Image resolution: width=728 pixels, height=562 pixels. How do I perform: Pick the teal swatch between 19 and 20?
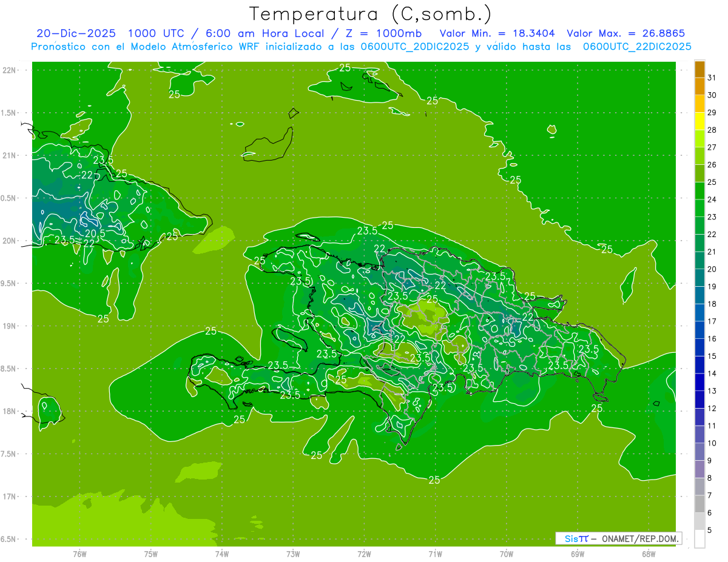pyautogui.click(x=699, y=278)
